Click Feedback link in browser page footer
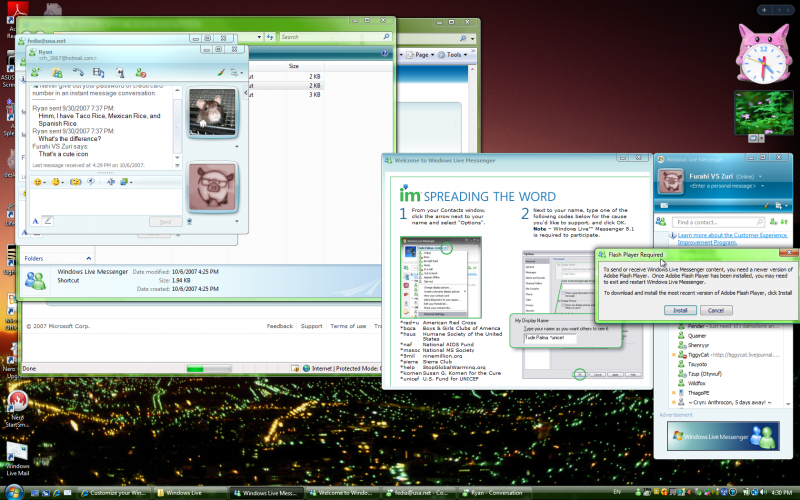The image size is (800, 500). pyautogui.click(x=280, y=326)
